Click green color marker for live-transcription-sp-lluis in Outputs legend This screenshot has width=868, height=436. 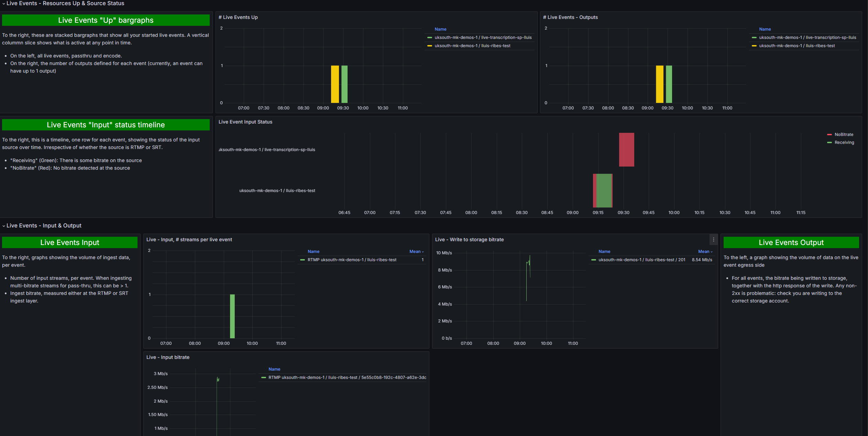(x=754, y=38)
